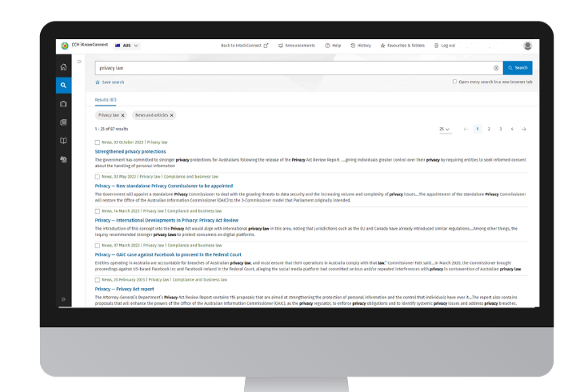Select the Results (87) tab
The height and width of the screenshot is (392, 588).
coord(106,100)
